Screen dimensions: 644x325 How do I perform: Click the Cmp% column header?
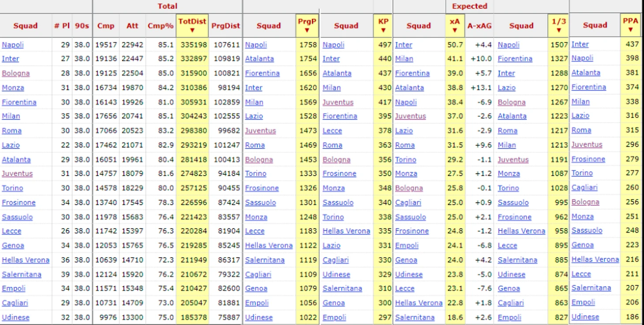click(161, 26)
